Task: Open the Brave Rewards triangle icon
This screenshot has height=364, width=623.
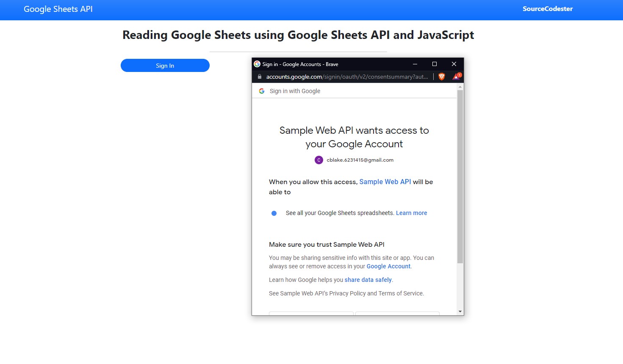Action: (x=457, y=77)
